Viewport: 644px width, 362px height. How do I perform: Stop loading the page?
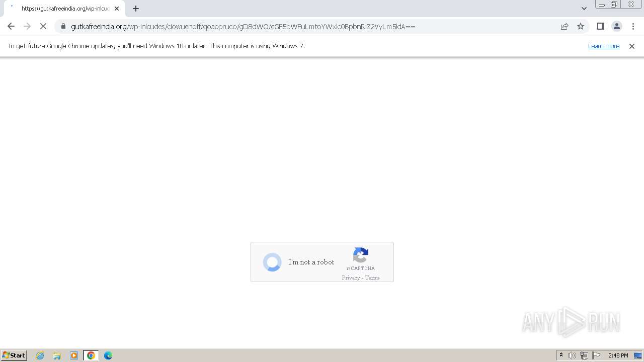pyautogui.click(x=43, y=26)
